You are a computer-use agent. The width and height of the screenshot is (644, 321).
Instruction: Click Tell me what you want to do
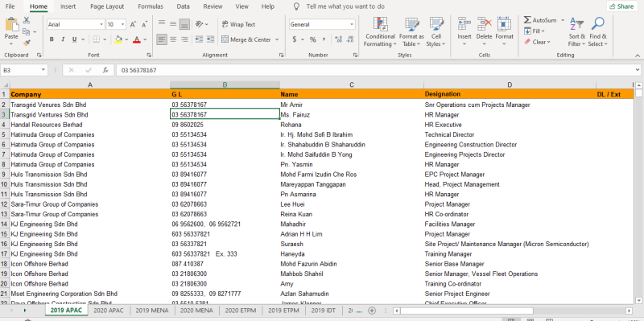345,6
